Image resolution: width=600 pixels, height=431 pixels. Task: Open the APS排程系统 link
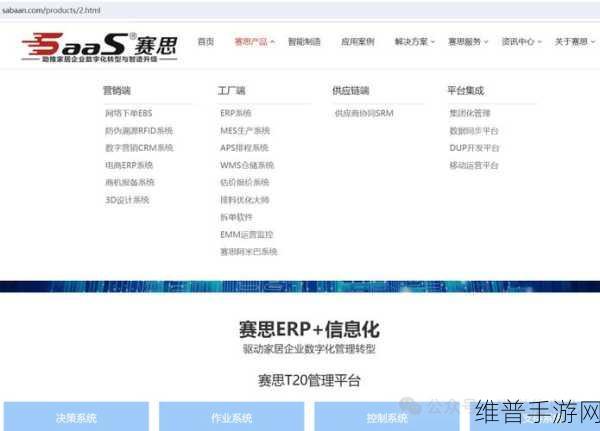[x=245, y=148]
